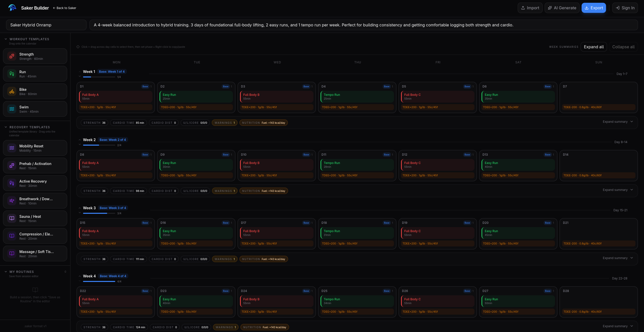The image size is (644, 332).
Task: Click the Week 3 progress bar
Action: [99, 213]
